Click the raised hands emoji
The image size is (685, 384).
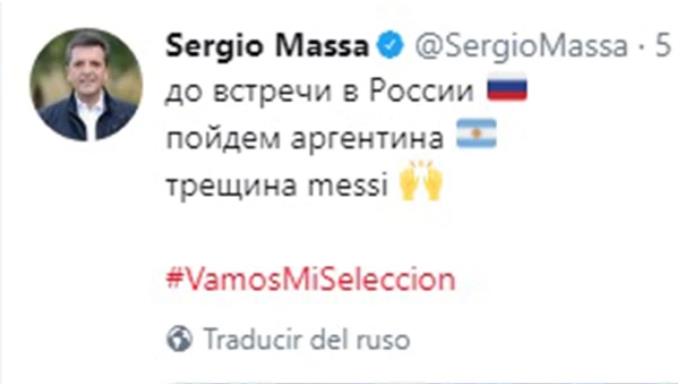(421, 180)
